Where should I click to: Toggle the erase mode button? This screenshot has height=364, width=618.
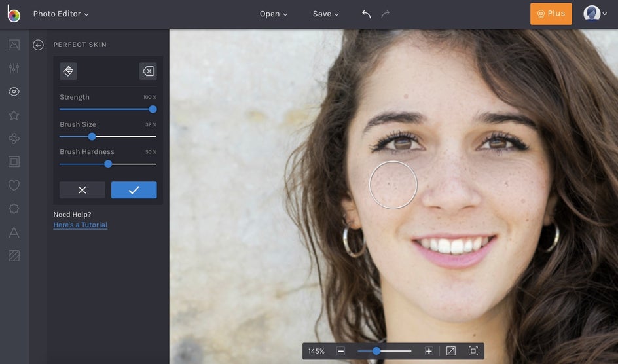[148, 71]
